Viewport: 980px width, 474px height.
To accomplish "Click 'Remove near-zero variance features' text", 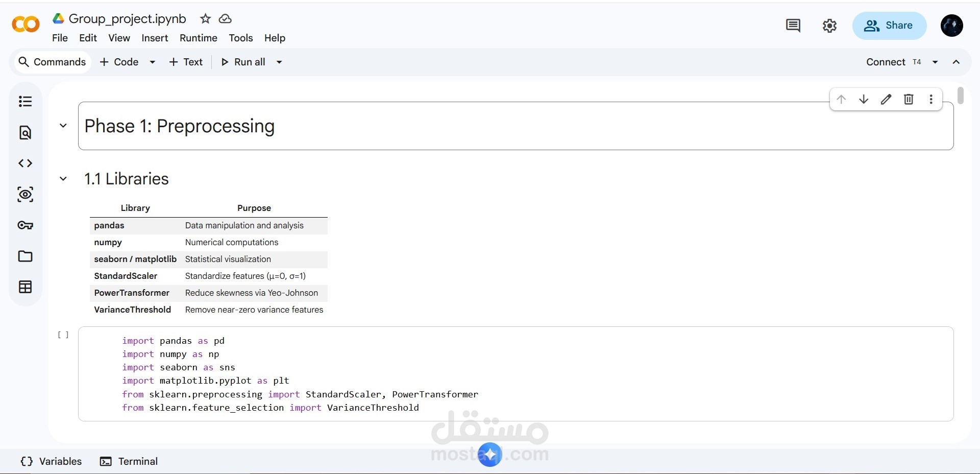I will click(254, 310).
